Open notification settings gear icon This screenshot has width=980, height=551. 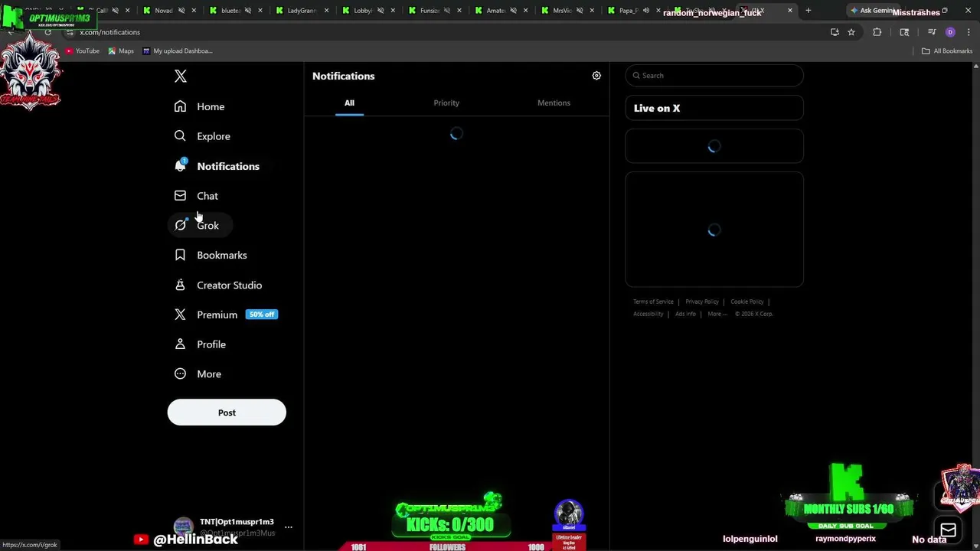[x=596, y=76]
